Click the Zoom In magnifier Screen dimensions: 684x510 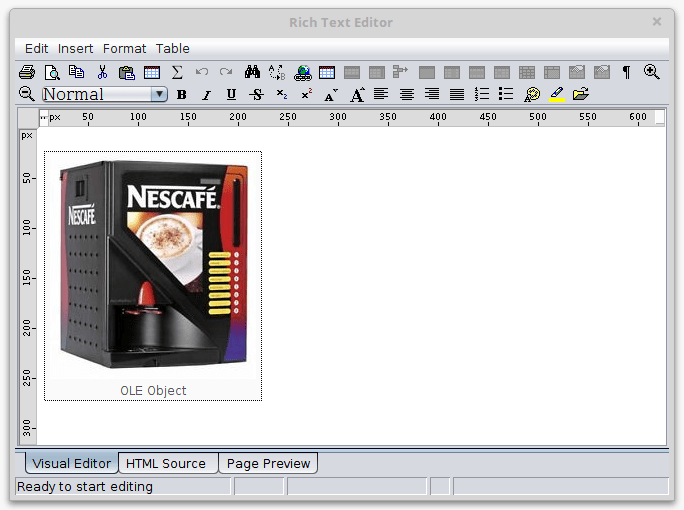point(652,72)
